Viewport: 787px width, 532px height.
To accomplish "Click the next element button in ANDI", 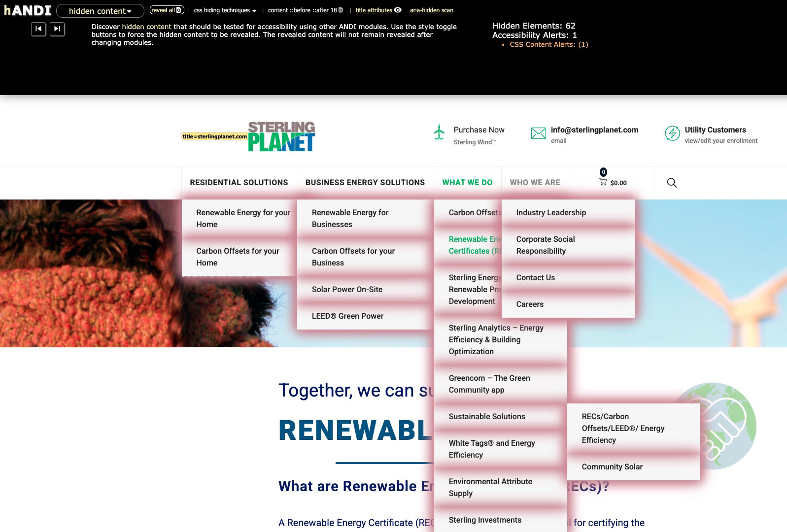I will coord(57,29).
